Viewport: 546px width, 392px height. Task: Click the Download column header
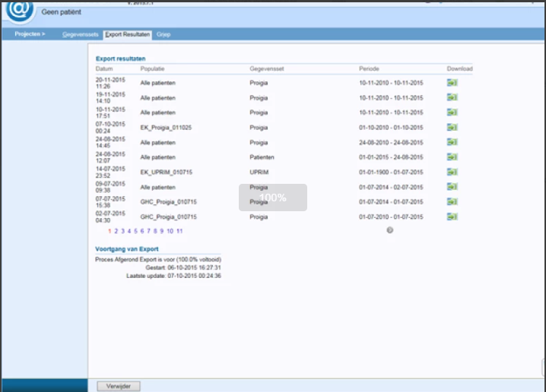[459, 68]
